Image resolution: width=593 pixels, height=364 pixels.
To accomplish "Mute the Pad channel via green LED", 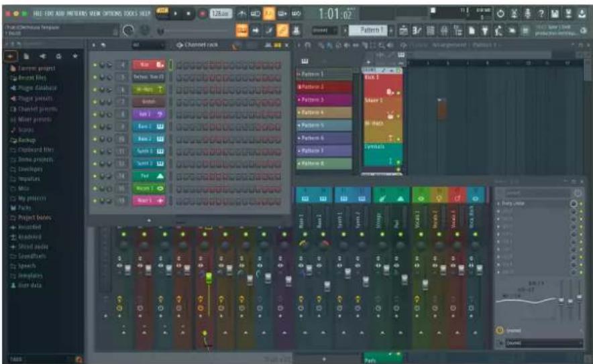I will coord(95,176).
